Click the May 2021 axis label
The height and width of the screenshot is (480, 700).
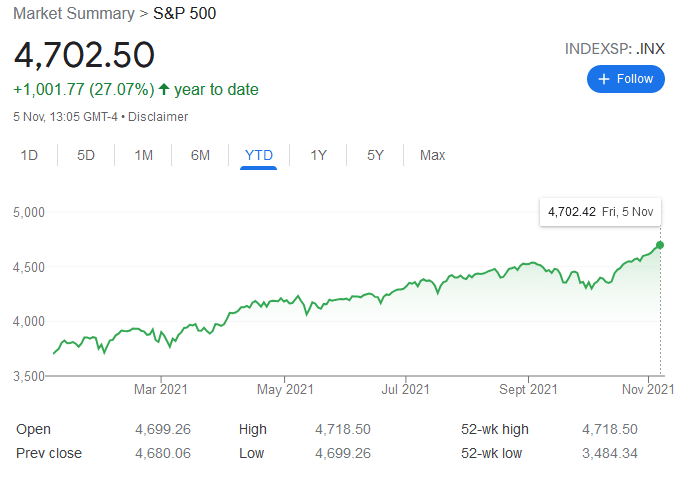[x=285, y=389]
